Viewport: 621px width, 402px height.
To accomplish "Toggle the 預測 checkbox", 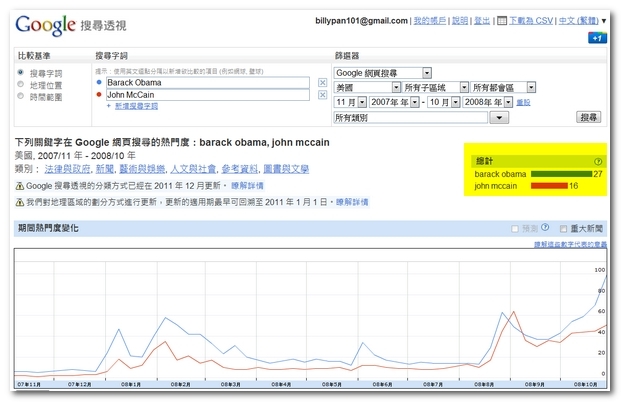I will click(x=515, y=229).
